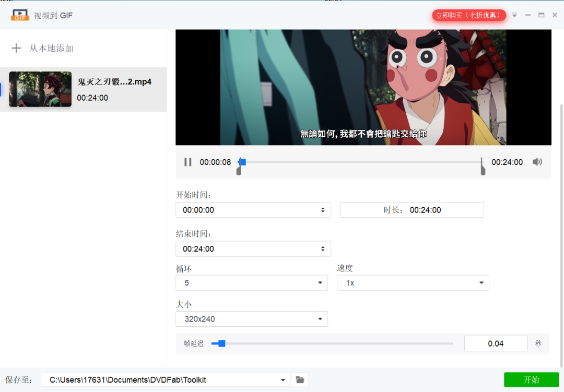
Task: Pause the video preview playback
Action: (x=187, y=162)
